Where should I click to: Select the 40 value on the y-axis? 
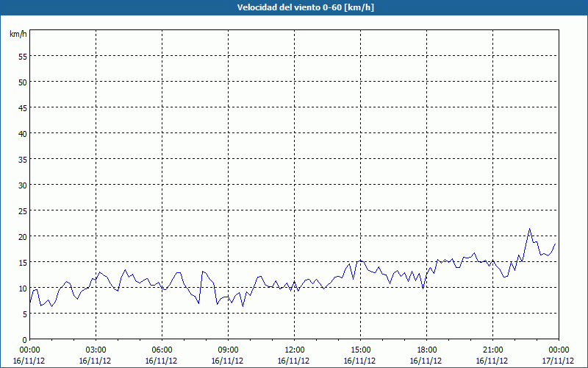pos(23,134)
